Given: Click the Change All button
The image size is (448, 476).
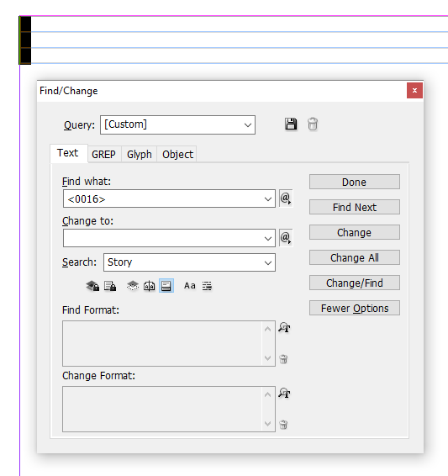Looking at the screenshot, I should coord(355,257).
